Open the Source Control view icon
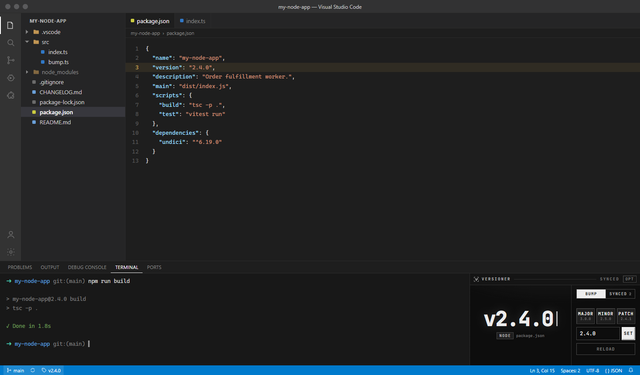This screenshot has width=640, height=375. click(x=10, y=60)
